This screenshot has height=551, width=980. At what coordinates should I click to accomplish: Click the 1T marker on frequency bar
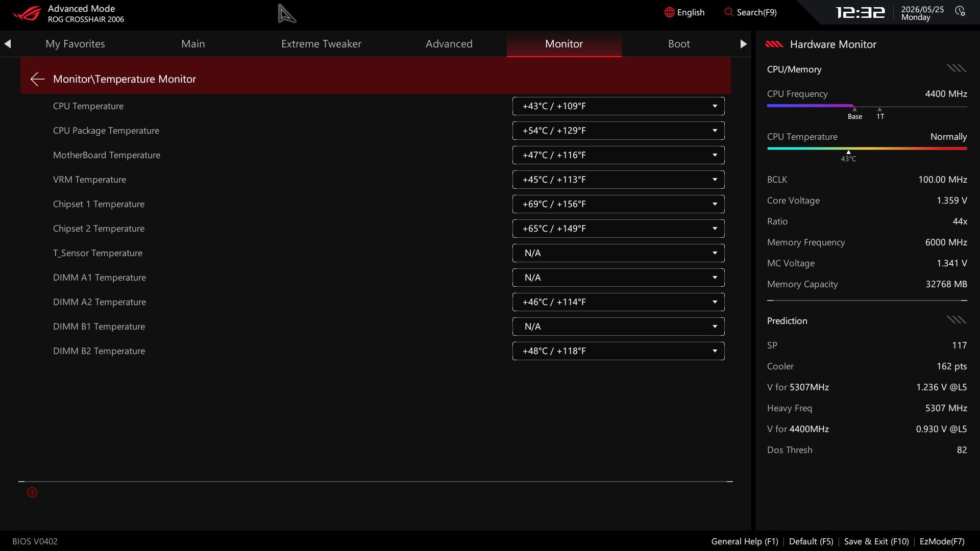(x=880, y=114)
